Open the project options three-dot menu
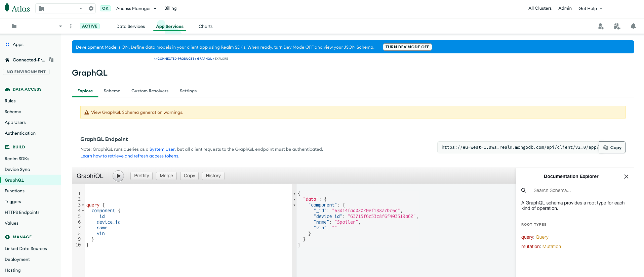 tap(71, 26)
